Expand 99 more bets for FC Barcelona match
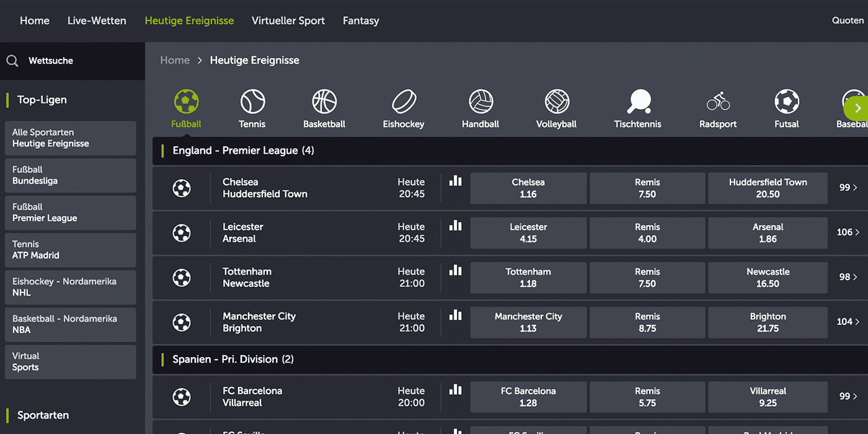The image size is (868, 434). [848, 396]
